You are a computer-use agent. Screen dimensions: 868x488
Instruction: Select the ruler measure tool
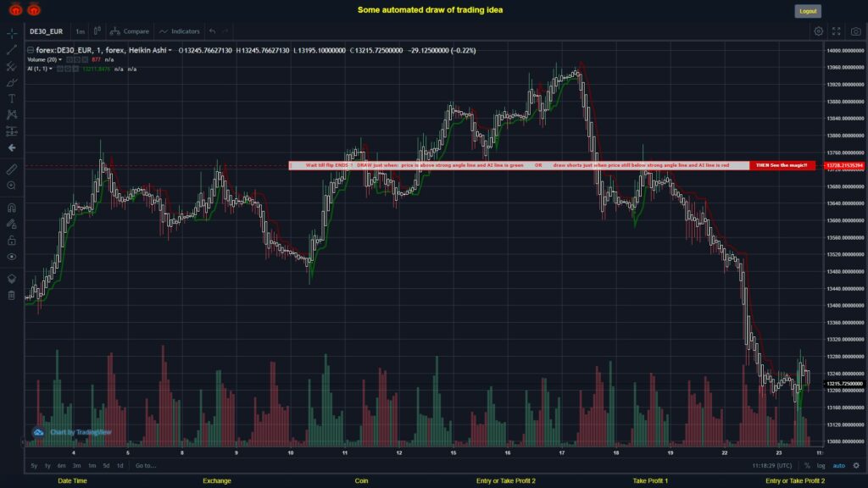point(12,169)
